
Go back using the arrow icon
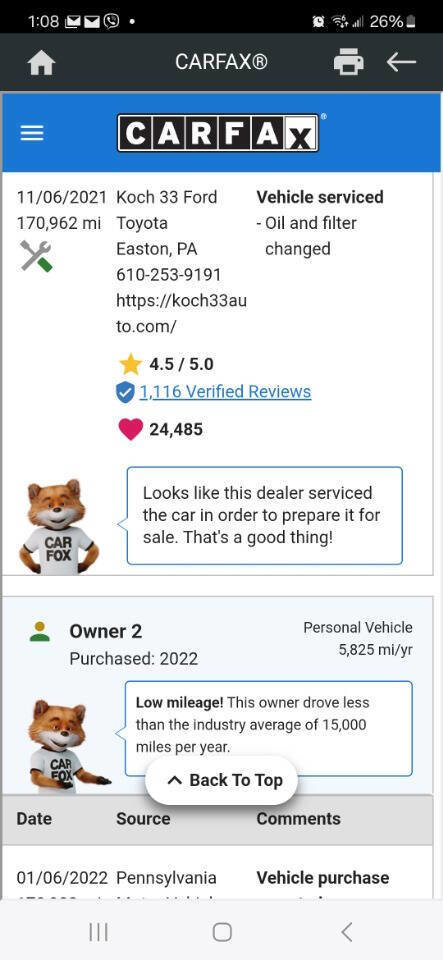(x=401, y=62)
